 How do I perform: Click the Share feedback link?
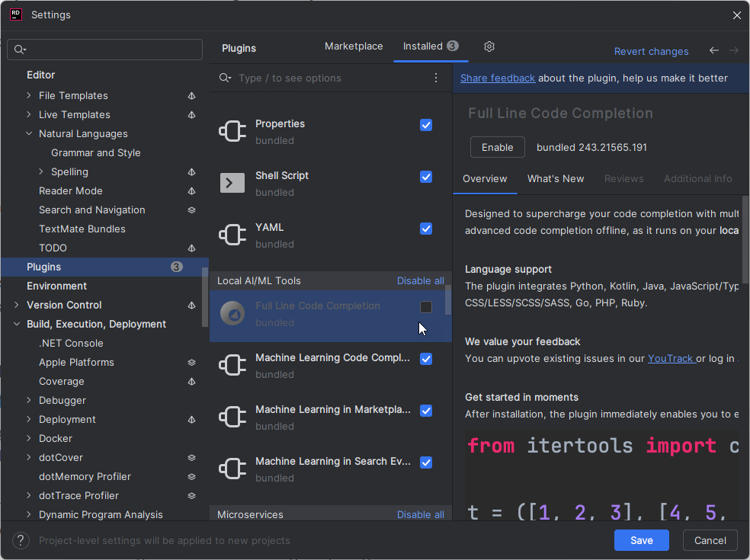pos(497,78)
